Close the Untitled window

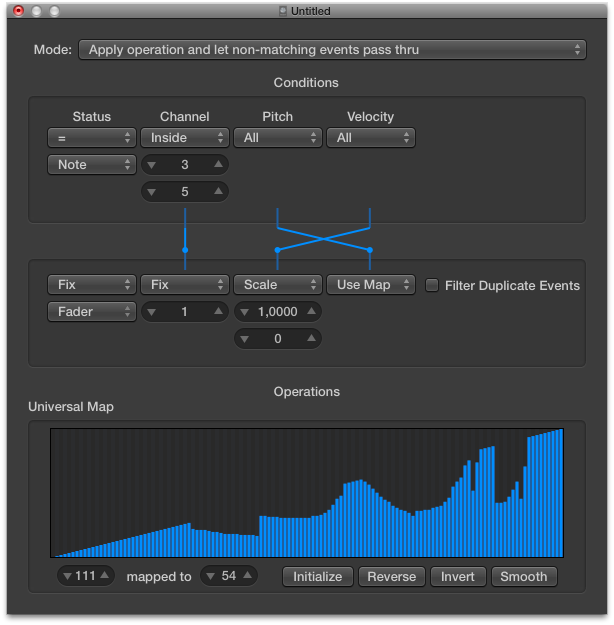18,11
